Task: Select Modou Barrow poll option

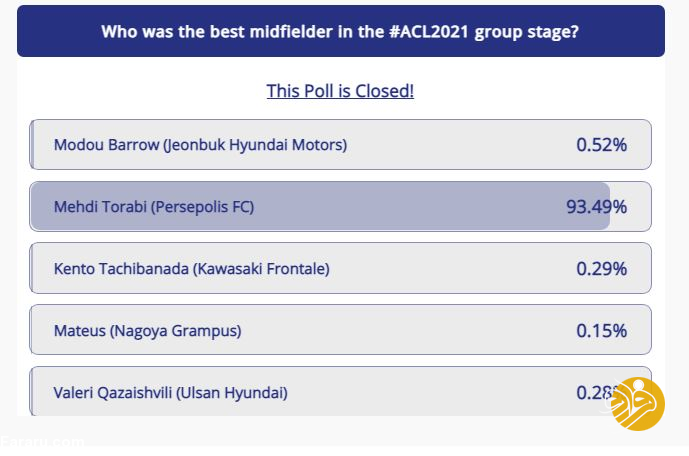Action: tap(340, 145)
